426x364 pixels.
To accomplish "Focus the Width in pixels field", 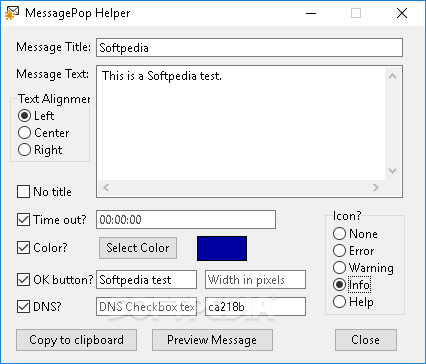I will pos(255,280).
